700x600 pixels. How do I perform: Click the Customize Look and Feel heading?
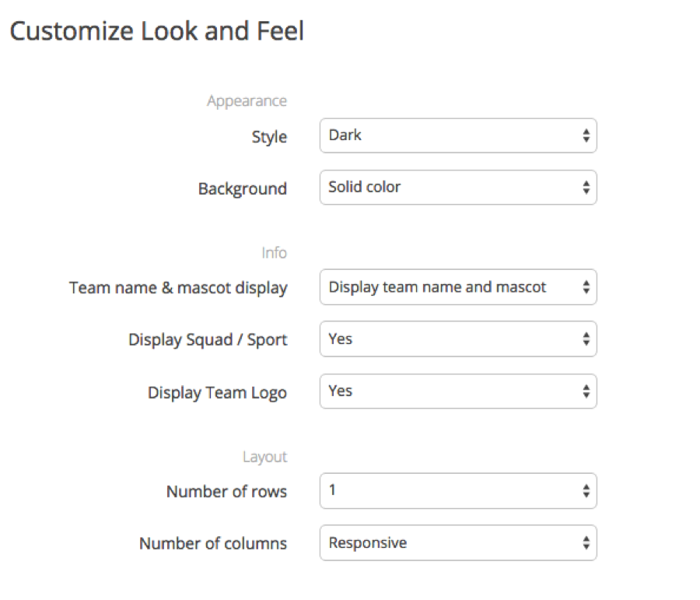pos(156,31)
